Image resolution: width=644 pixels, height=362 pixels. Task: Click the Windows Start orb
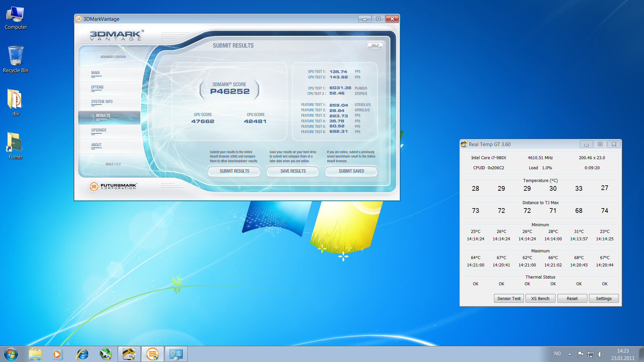pyautogui.click(x=11, y=354)
